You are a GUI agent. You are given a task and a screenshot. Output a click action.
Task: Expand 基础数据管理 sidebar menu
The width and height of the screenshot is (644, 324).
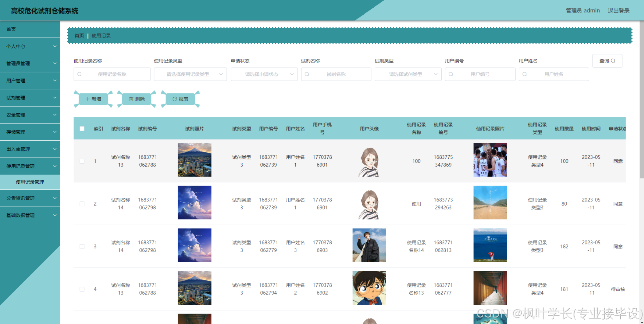30,215
